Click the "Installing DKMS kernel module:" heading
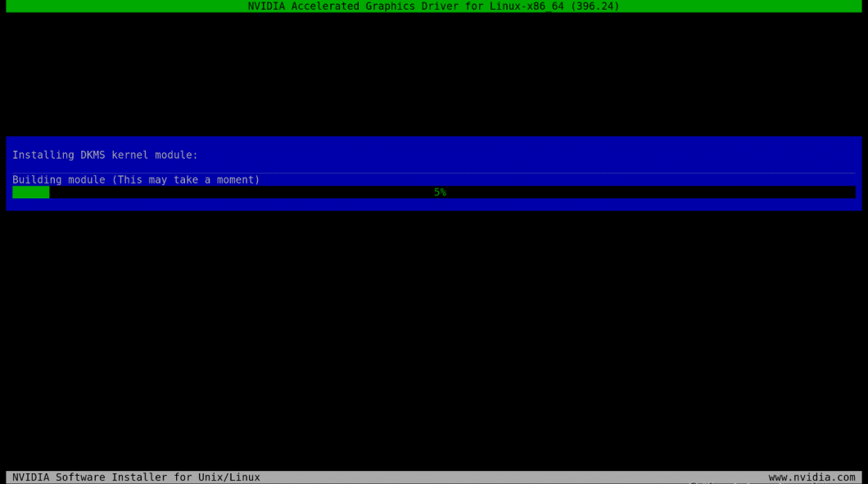868x484 pixels. coord(105,155)
